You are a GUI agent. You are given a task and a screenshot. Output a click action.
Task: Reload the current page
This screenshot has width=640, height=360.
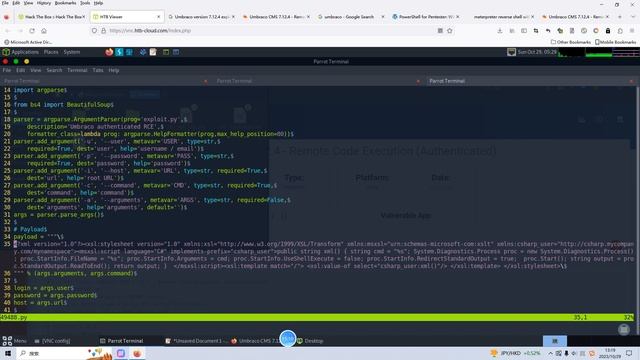tap(32, 31)
